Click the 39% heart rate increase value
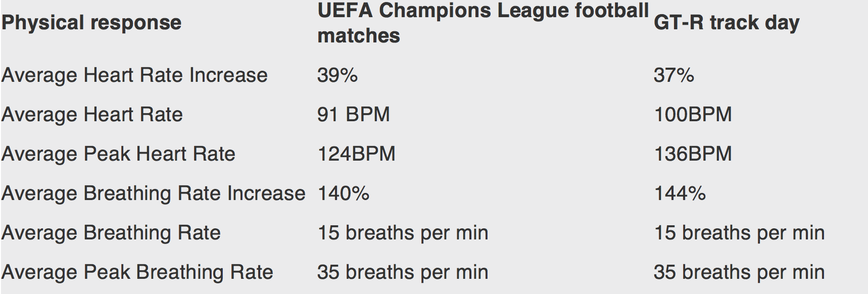The width and height of the screenshot is (868, 294). pos(337,75)
